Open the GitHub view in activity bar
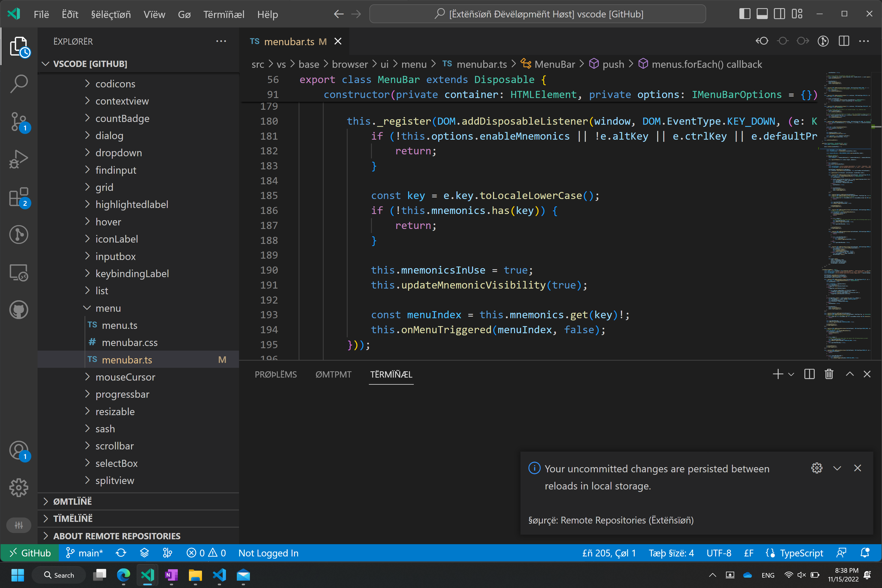Screen dimensions: 882x588 (x=19, y=310)
